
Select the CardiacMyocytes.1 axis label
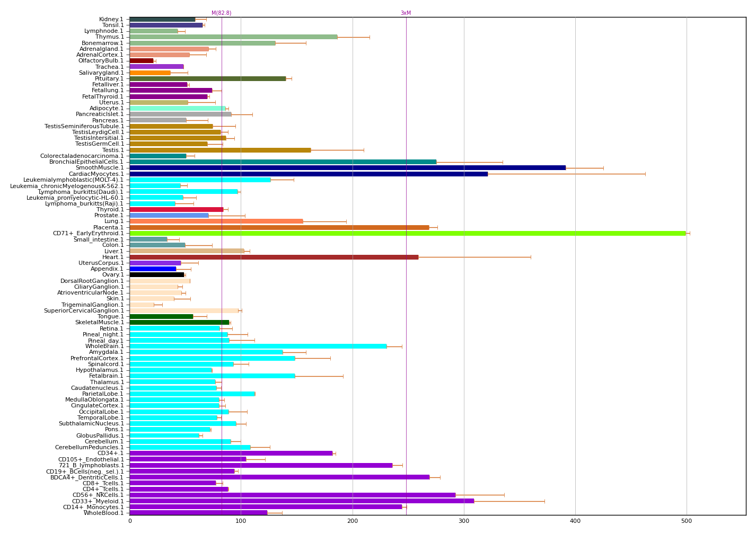(x=96, y=174)
